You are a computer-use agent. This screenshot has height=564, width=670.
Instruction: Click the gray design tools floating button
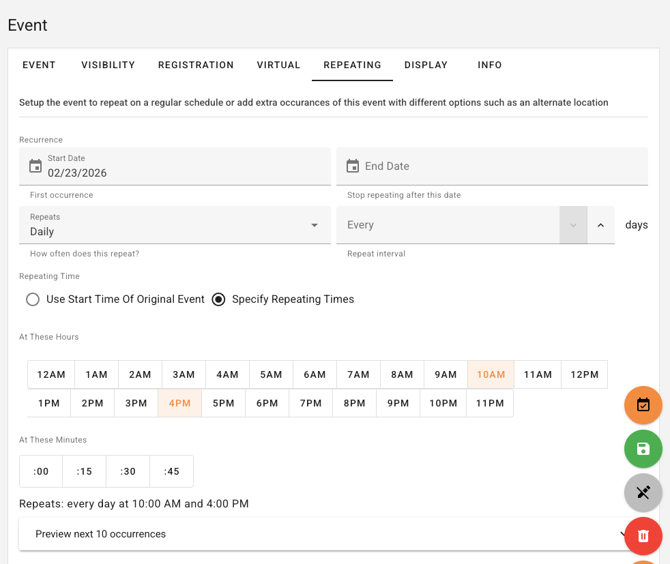[x=643, y=492]
